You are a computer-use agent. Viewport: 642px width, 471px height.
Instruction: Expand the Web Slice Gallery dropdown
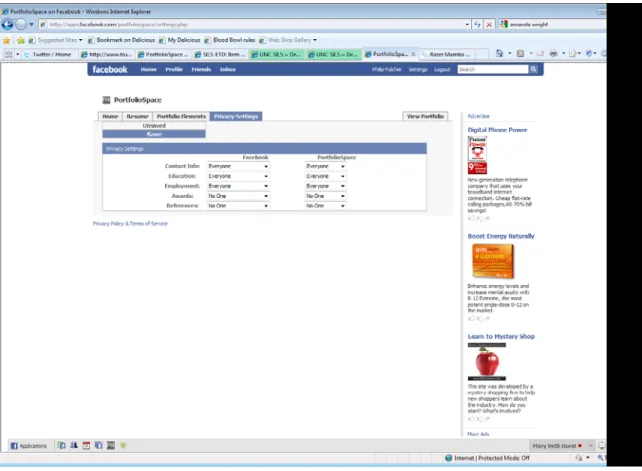[315, 40]
